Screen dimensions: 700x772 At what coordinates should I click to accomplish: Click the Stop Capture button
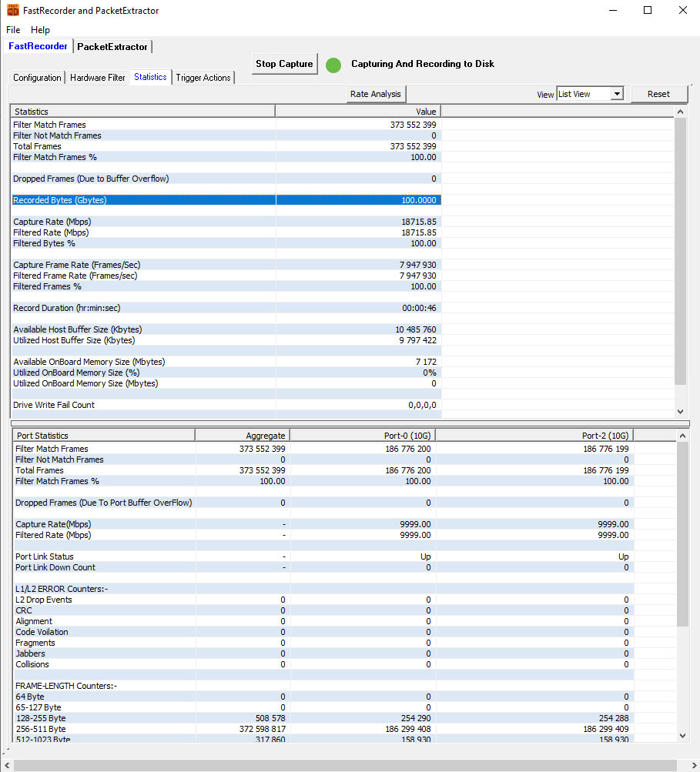284,64
